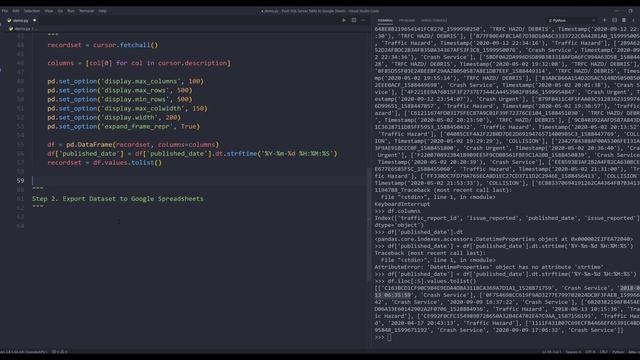Click '>>> df.iloc[:5].values.tolist()' terminal line
This screenshot has height=360, width=640.
tap(425, 281)
